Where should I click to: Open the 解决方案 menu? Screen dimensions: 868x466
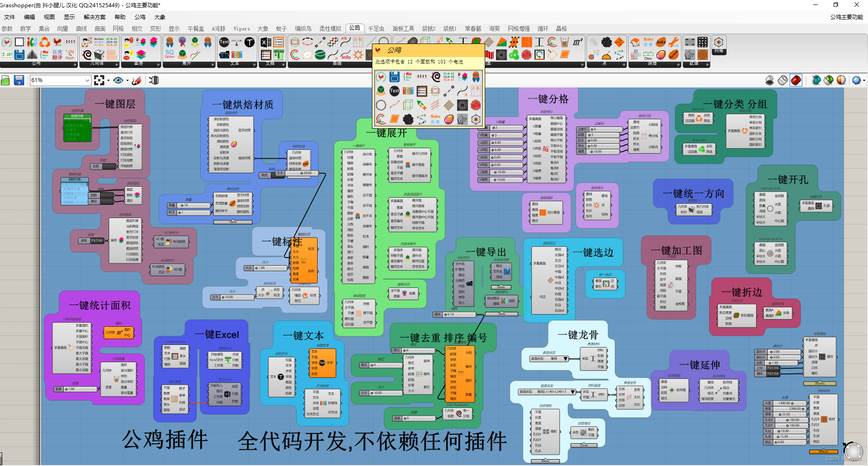pyautogui.click(x=94, y=17)
